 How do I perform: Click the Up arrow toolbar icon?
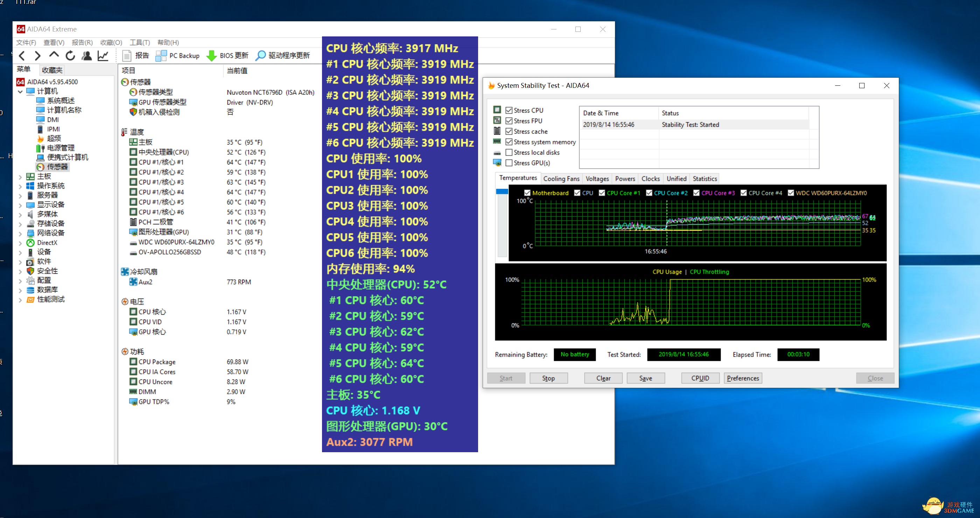(54, 56)
